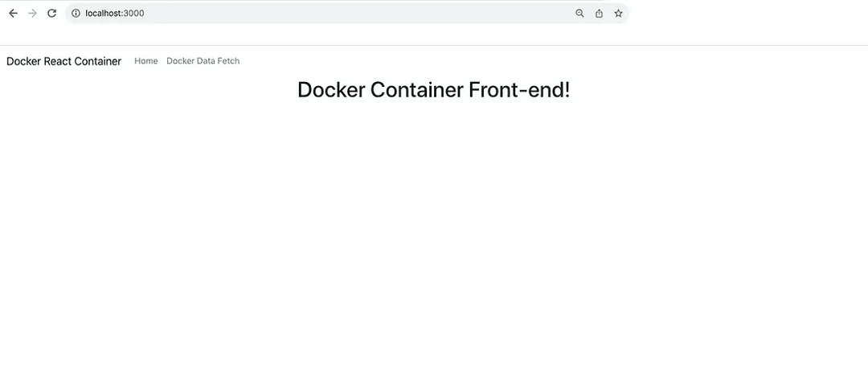Select Docker Data Fetch in navbar
Screen dimensions: 868x378
tap(203, 61)
